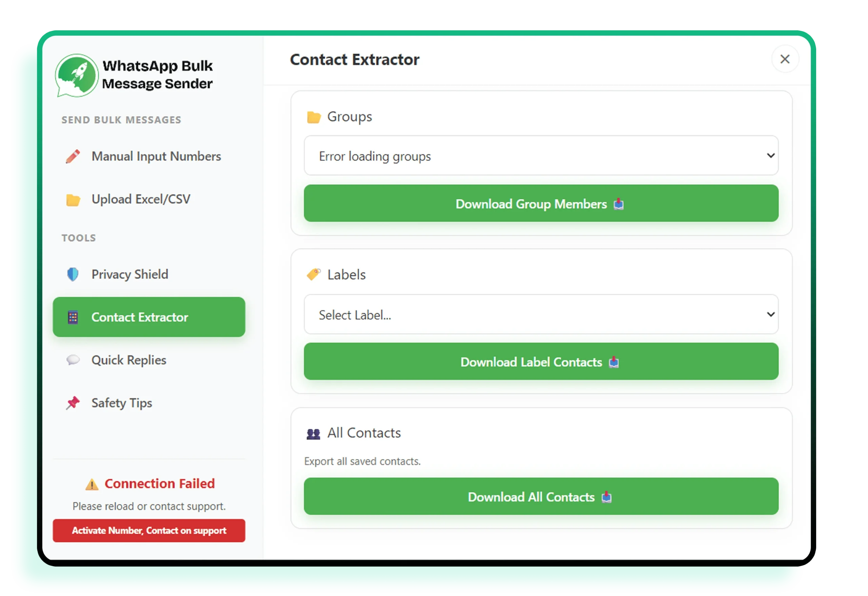Viewport: 868px width, 596px height.
Task: Click Download All Contacts button
Action: pyautogui.click(x=541, y=497)
